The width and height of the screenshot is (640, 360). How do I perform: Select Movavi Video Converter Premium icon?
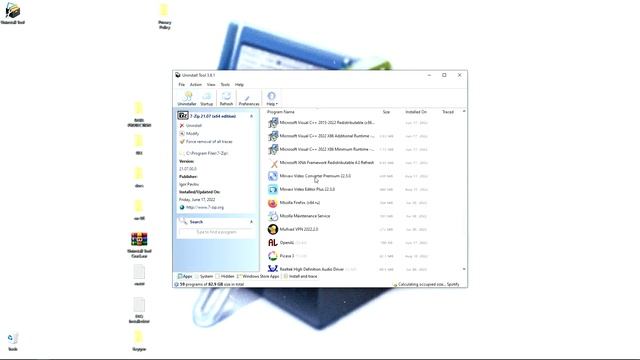click(x=273, y=176)
